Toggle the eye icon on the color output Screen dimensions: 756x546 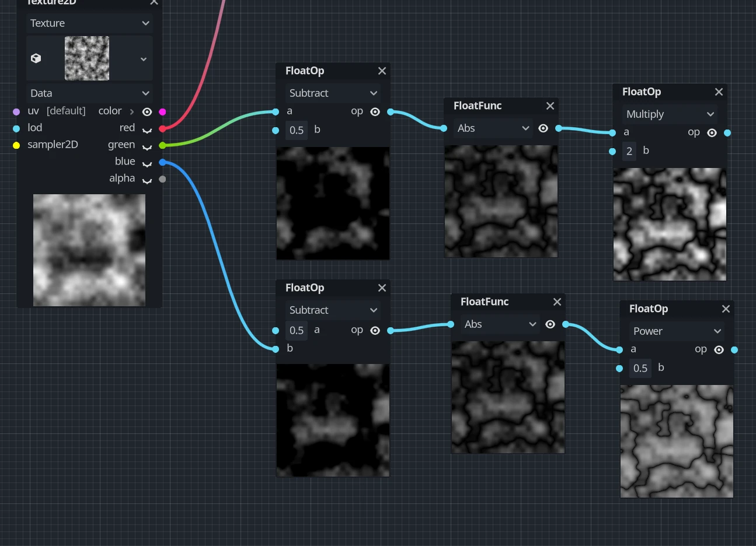coord(147,111)
